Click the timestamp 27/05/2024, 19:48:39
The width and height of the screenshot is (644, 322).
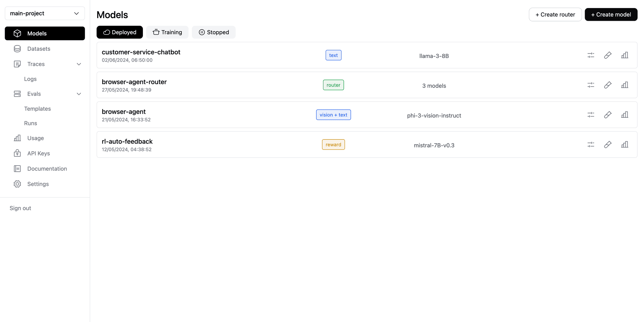tap(126, 90)
